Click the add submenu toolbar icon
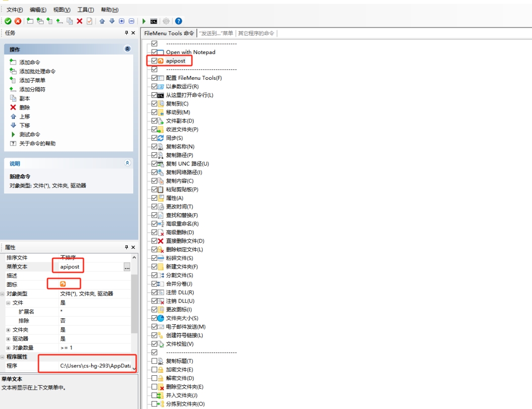 [50, 21]
